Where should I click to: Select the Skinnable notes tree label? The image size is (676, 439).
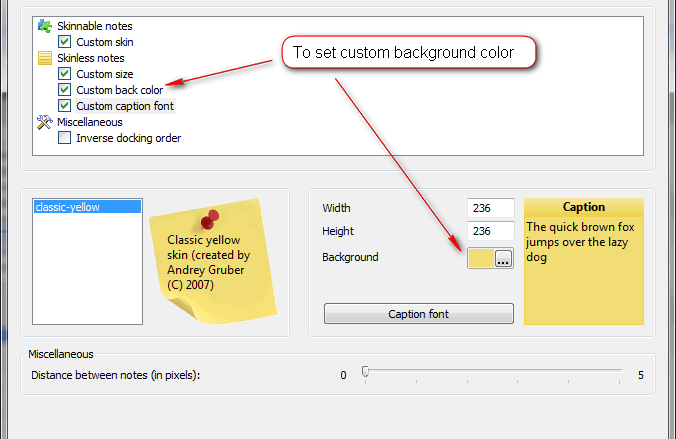(95, 26)
